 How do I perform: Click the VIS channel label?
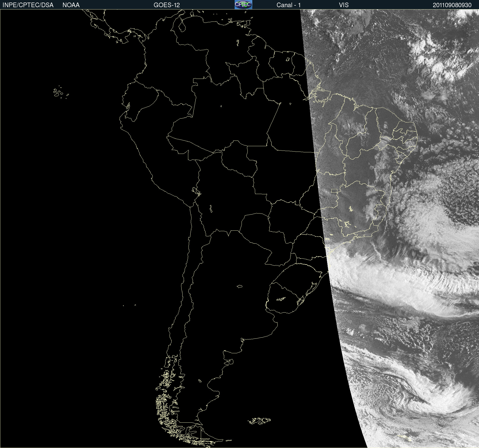[x=344, y=5]
